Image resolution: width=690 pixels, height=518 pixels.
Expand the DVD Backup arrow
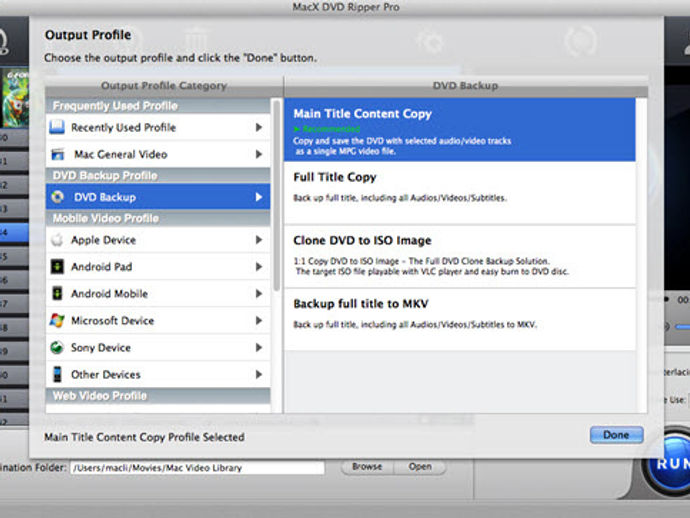[259, 197]
